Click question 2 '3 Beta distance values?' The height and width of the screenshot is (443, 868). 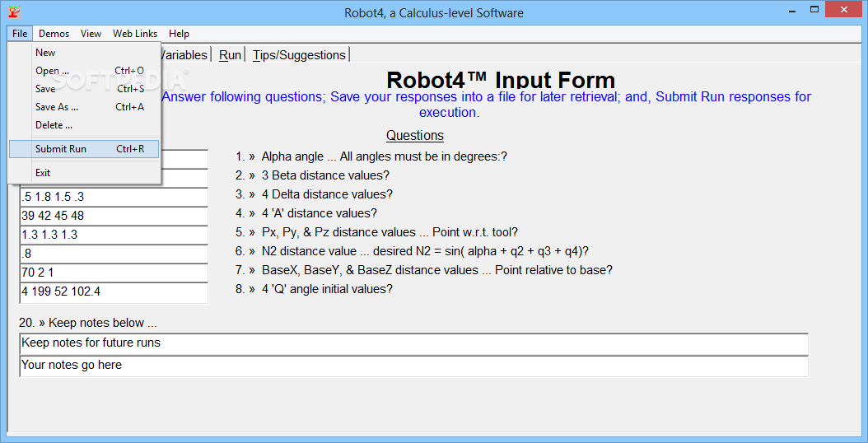pyautogui.click(x=312, y=175)
